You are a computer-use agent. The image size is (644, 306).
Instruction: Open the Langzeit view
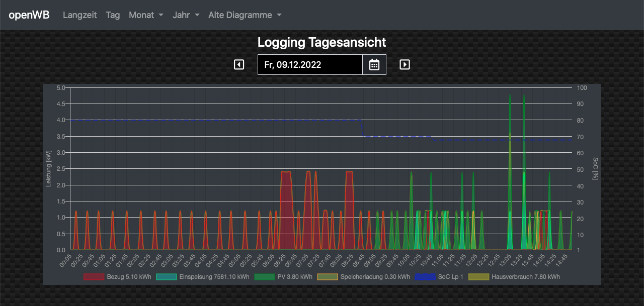pos(79,15)
